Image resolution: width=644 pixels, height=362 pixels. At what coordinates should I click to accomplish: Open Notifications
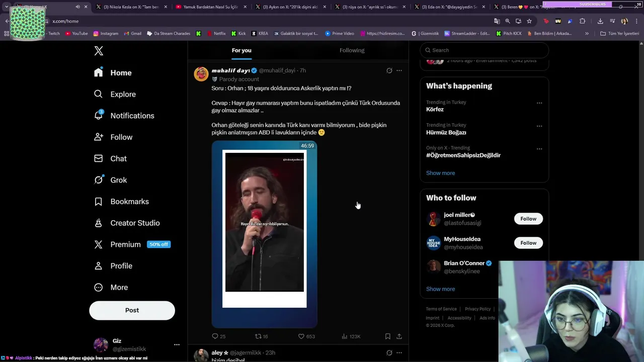click(x=124, y=116)
